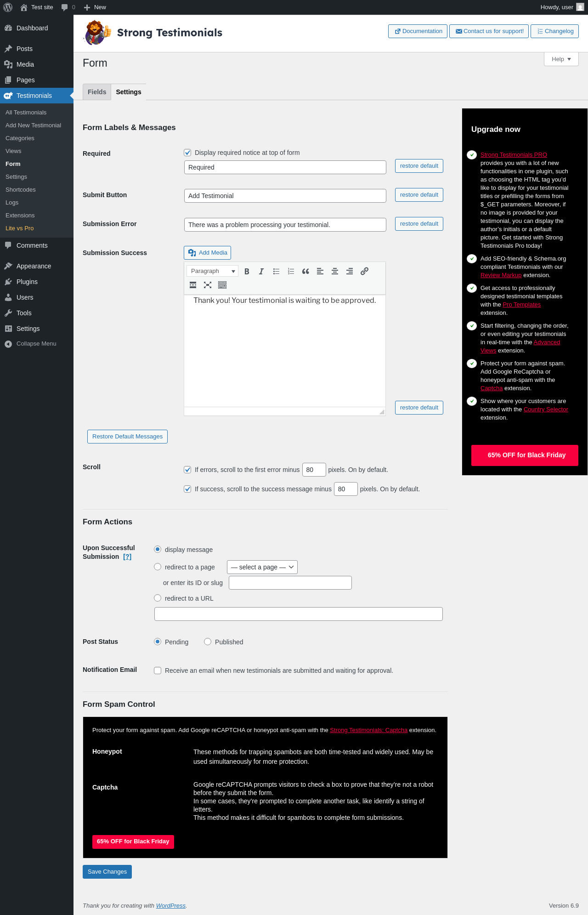The height and width of the screenshot is (915, 588).
Task: Align text right in editor
Action: 350,271
